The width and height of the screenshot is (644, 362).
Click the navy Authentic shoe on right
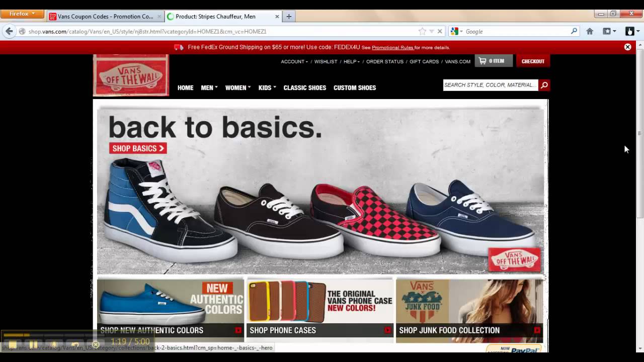pos(471,217)
